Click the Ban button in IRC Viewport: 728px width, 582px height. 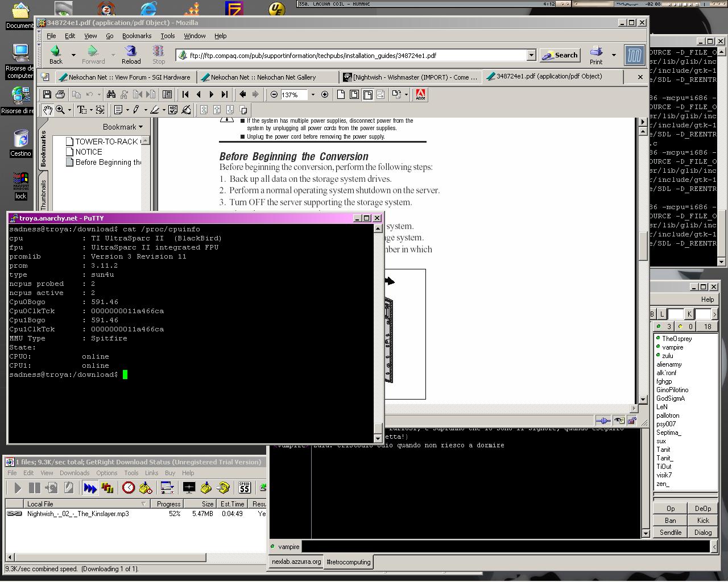tap(671, 520)
